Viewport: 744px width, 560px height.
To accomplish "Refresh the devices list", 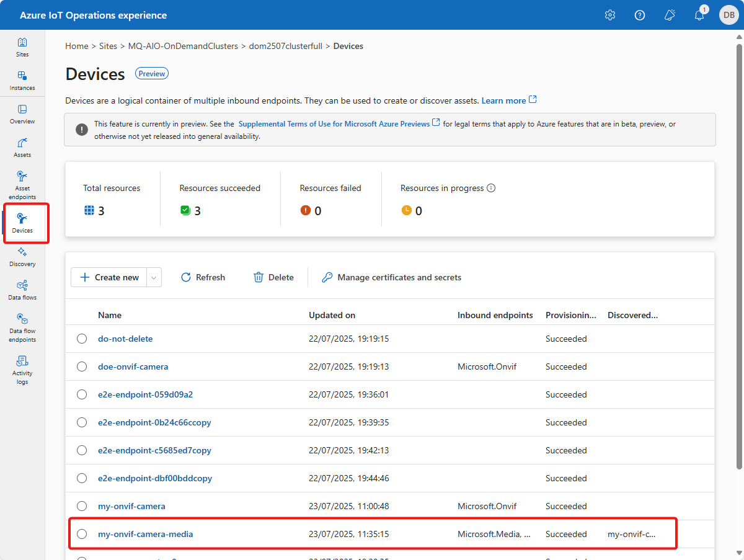I will pyautogui.click(x=203, y=277).
